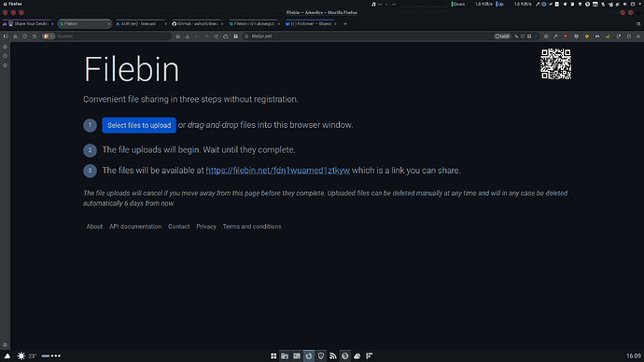Click the music note icon in top panel
644x362 pixels.
pyautogui.click(x=373, y=4)
